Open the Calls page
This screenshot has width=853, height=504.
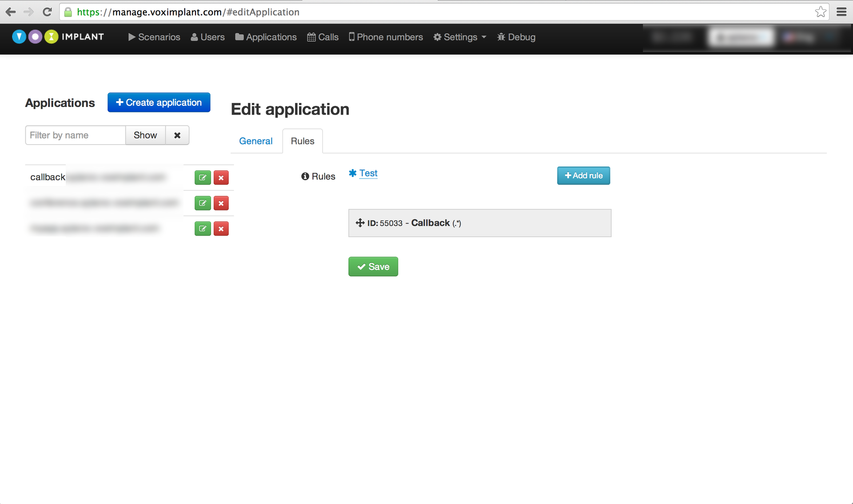click(323, 37)
